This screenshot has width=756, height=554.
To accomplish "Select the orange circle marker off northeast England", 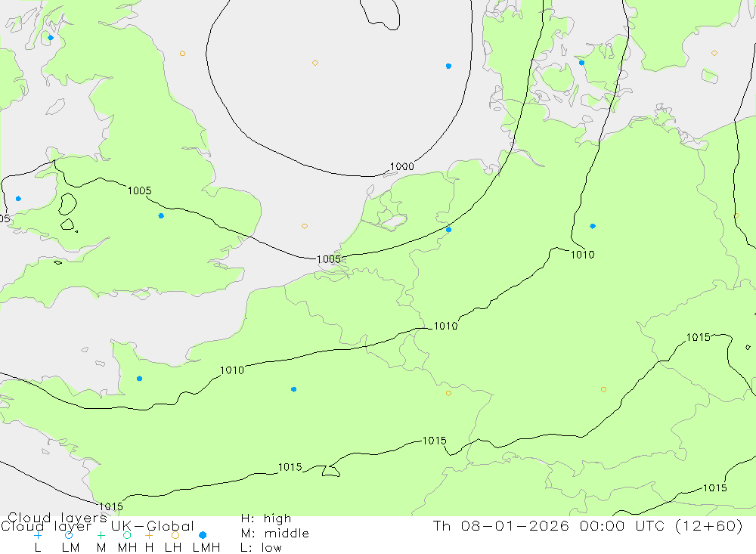I will pos(182,54).
